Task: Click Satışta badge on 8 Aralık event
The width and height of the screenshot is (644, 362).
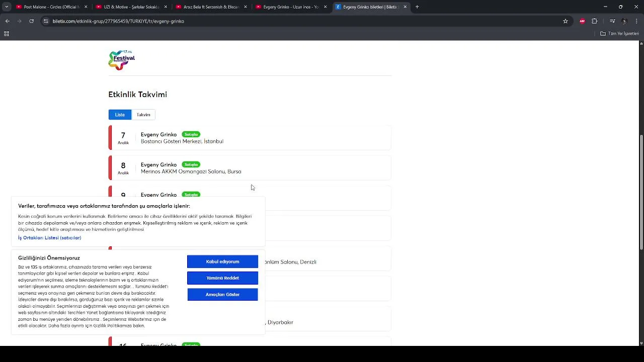Action: click(x=191, y=164)
